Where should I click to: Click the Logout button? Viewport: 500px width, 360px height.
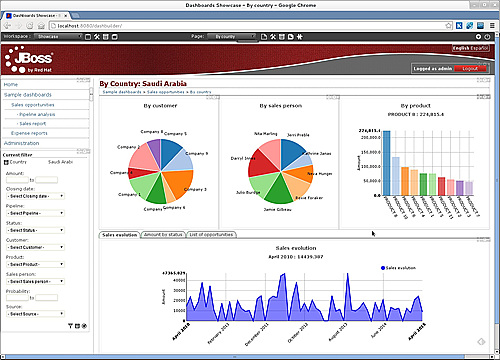tap(470, 68)
